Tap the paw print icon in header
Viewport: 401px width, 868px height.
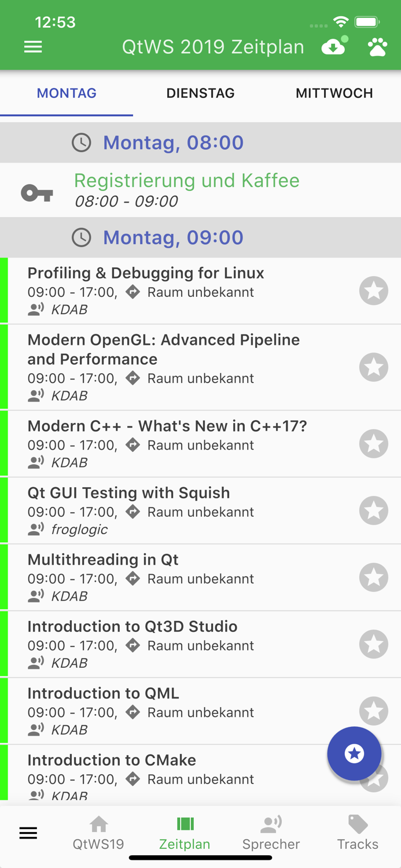(x=377, y=47)
